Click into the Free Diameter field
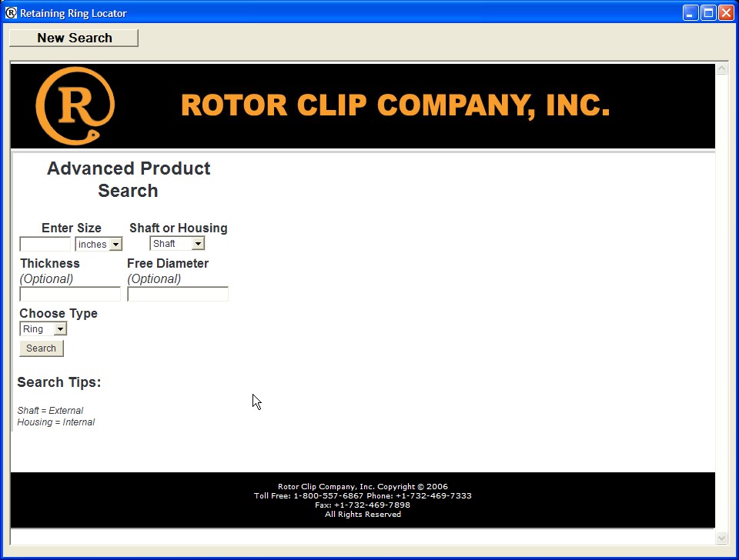The height and width of the screenshot is (560, 739). click(x=178, y=294)
